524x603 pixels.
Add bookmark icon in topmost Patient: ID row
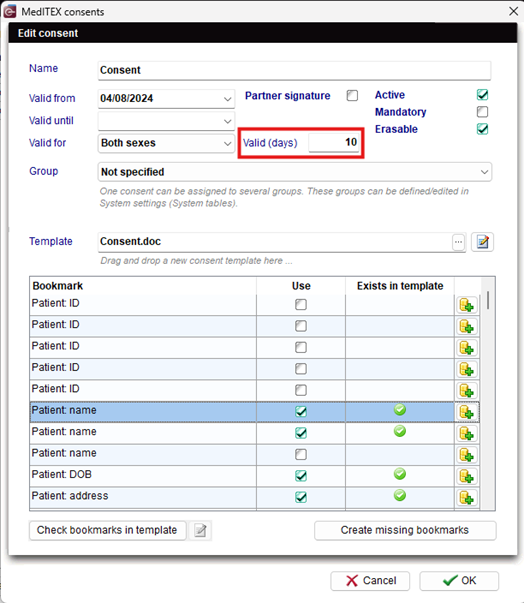pyautogui.click(x=466, y=305)
